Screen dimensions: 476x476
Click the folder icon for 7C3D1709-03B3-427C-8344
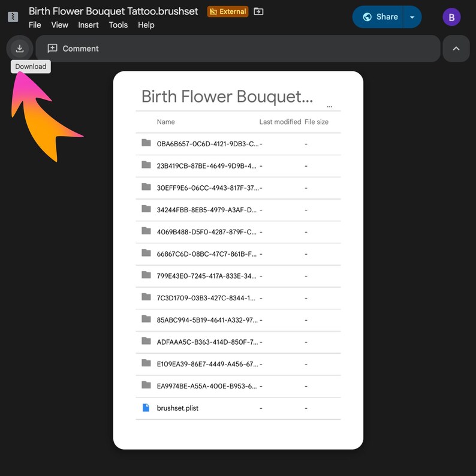[x=146, y=297]
